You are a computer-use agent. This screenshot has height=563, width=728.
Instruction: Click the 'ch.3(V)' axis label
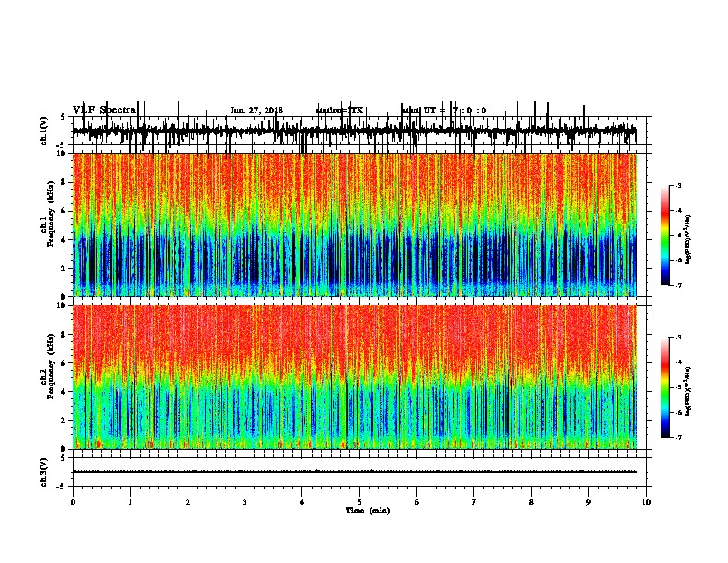pyautogui.click(x=43, y=472)
